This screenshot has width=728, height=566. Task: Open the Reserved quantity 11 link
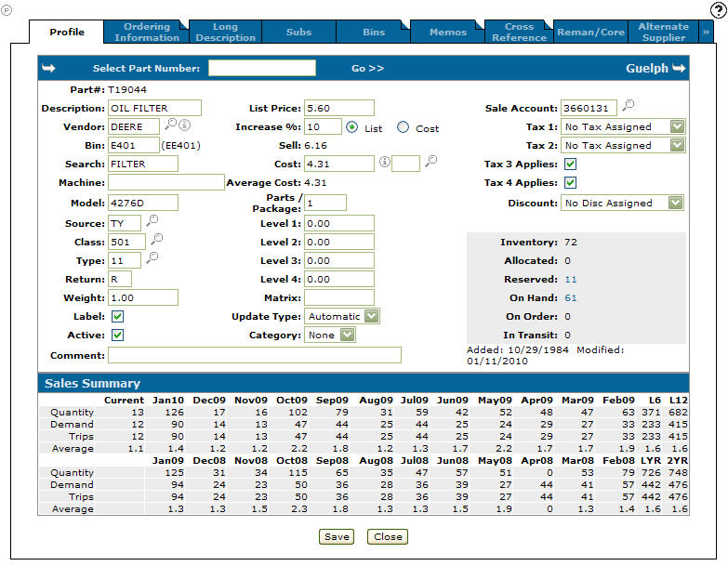(x=571, y=280)
